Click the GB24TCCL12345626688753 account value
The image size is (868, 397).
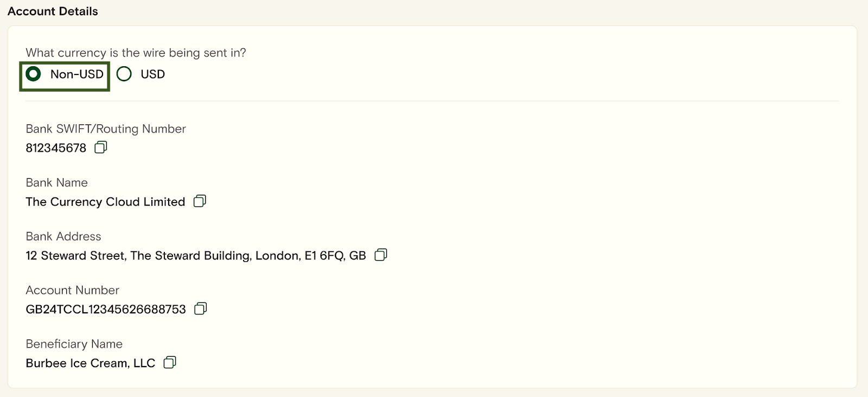[106, 309]
